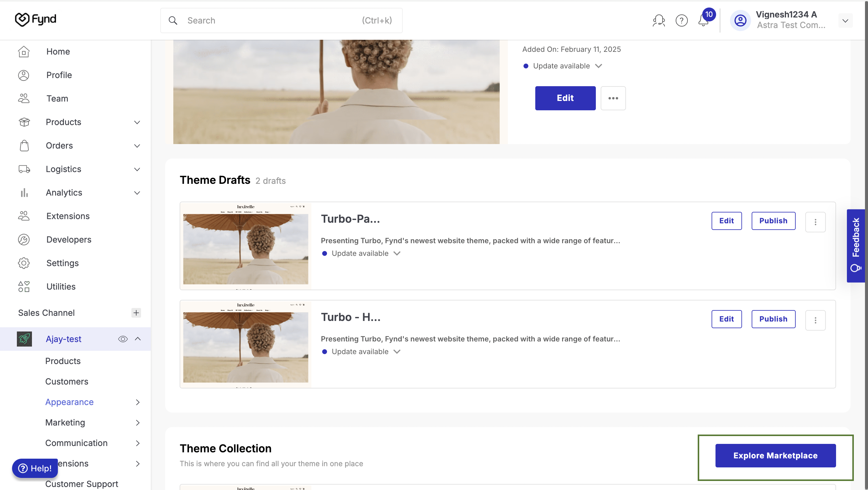Open the help question mark icon
The image size is (868, 490).
click(x=681, y=20)
